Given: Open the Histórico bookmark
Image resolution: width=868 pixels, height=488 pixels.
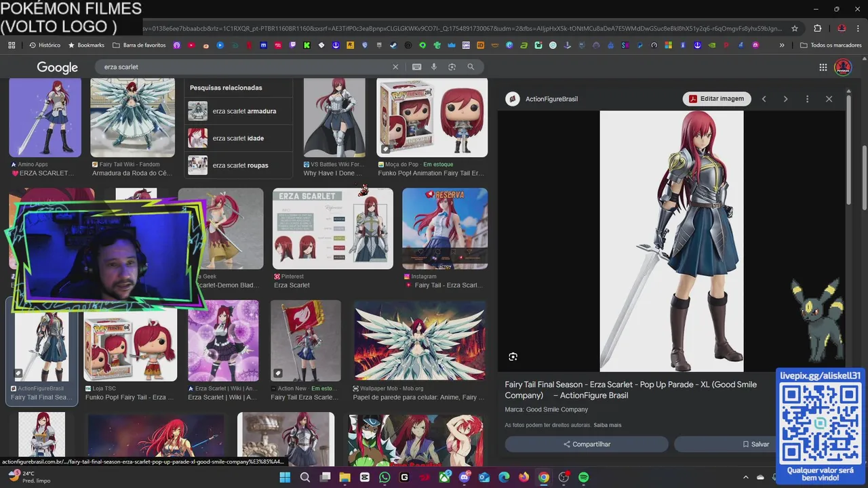Looking at the screenshot, I should point(45,45).
